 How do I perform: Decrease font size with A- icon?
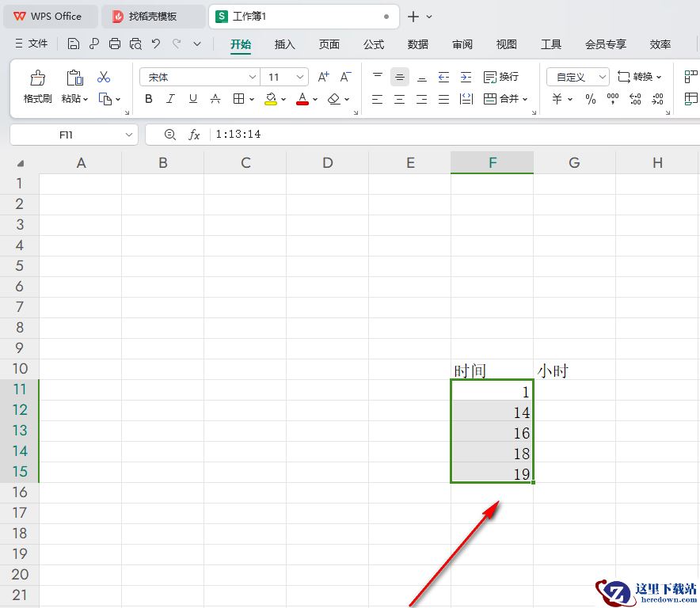[345, 77]
